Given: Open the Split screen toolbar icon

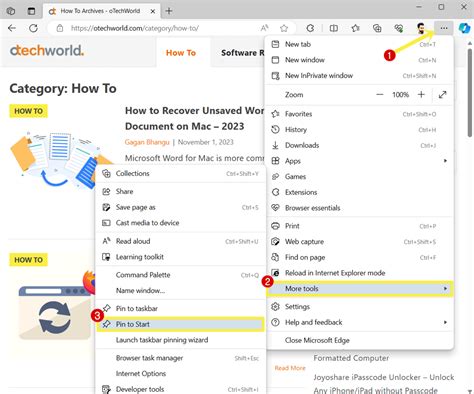Looking at the screenshot, I should point(333,28).
